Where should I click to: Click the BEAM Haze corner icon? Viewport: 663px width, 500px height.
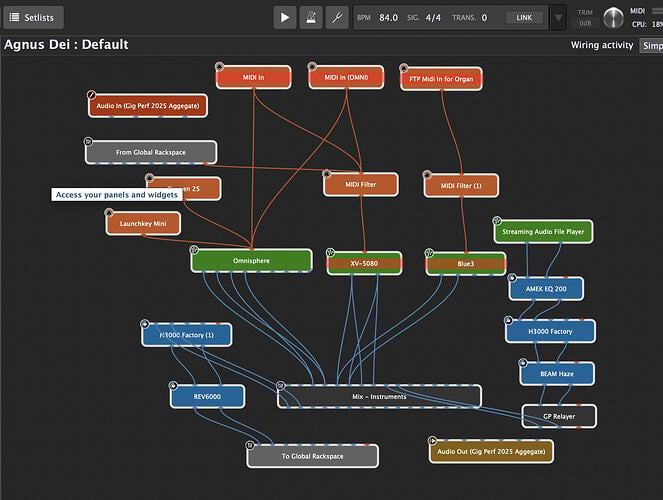[523, 363]
